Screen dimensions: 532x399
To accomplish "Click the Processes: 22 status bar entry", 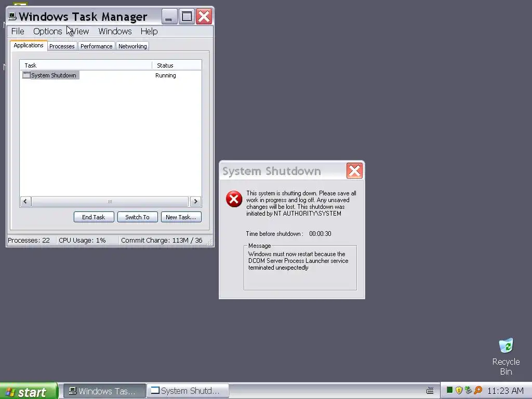I will click(29, 240).
